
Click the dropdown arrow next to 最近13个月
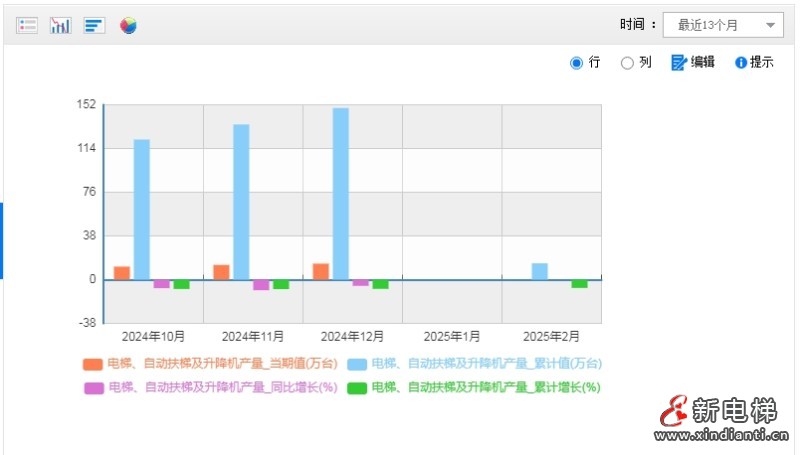[770, 25]
